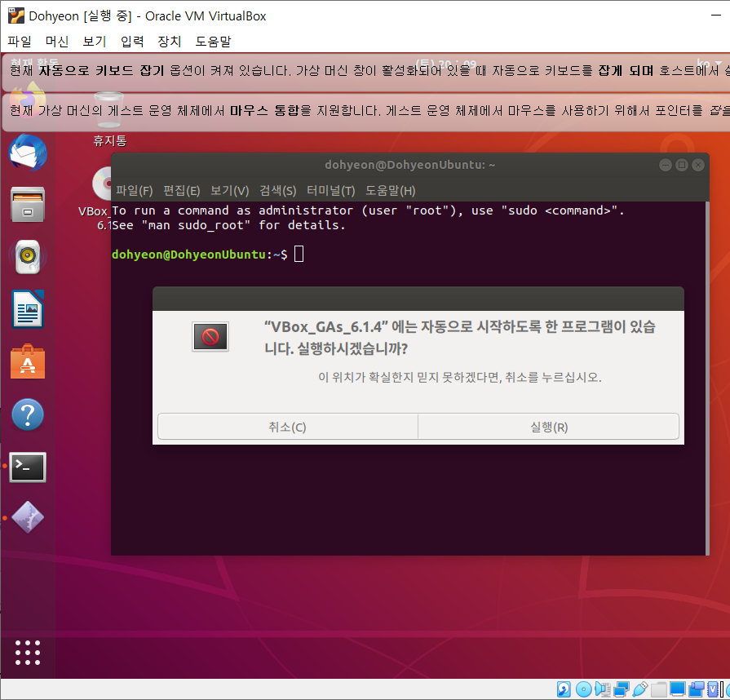Click the '이 위치가 확실한지' hint text
The width and height of the screenshot is (730, 700).
point(459,377)
